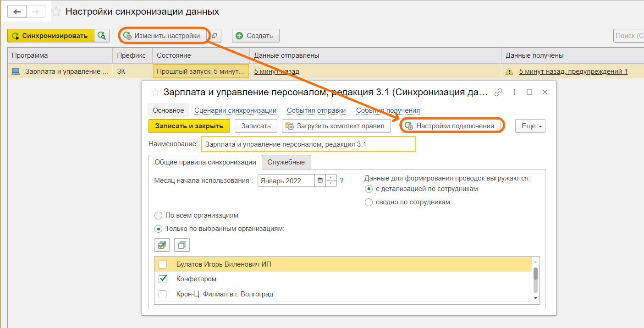Open 5 минут назад link under Данные отправлены

point(277,71)
